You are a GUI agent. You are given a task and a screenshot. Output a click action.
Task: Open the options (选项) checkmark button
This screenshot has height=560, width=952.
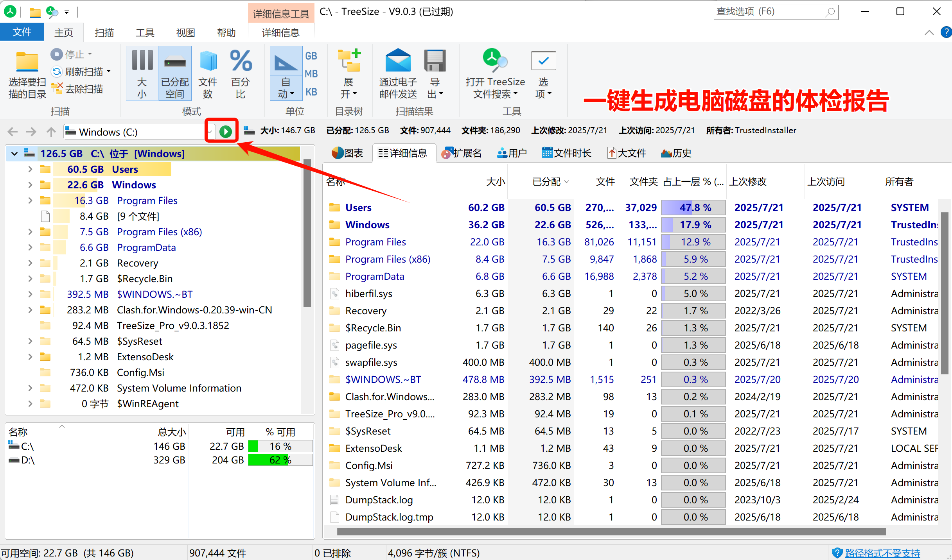[543, 73]
